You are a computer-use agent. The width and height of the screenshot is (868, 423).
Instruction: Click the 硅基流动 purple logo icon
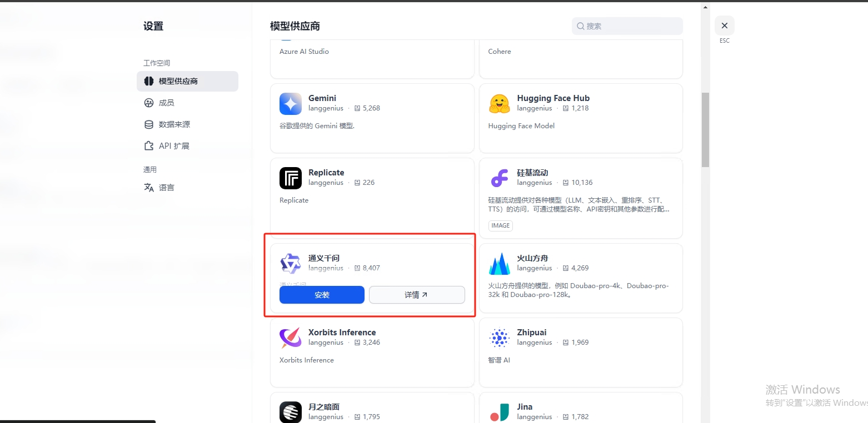click(499, 178)
